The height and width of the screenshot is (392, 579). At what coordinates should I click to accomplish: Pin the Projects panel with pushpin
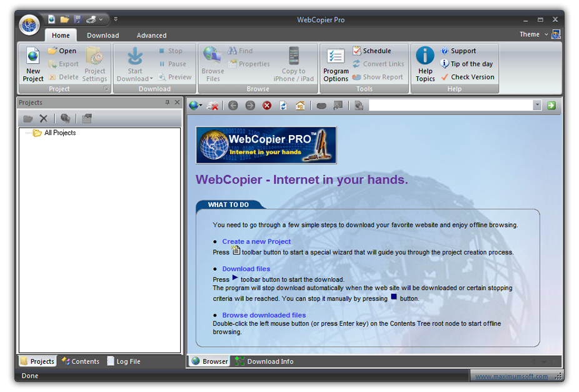click(x=168, y=103)
